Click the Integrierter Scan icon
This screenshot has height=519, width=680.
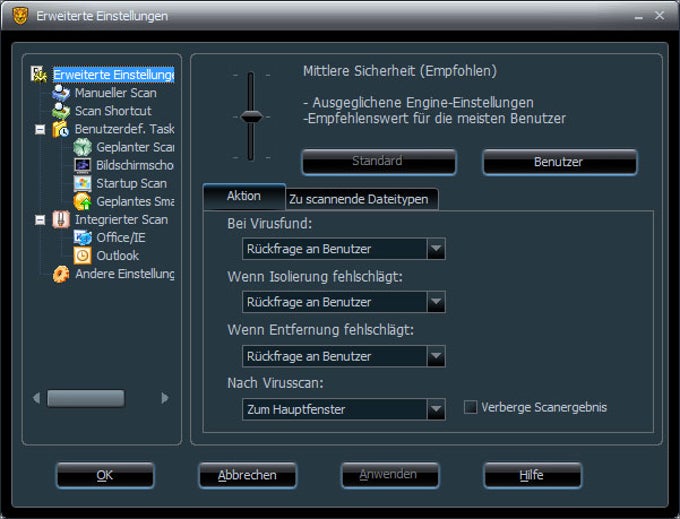(x=61, y=219)
